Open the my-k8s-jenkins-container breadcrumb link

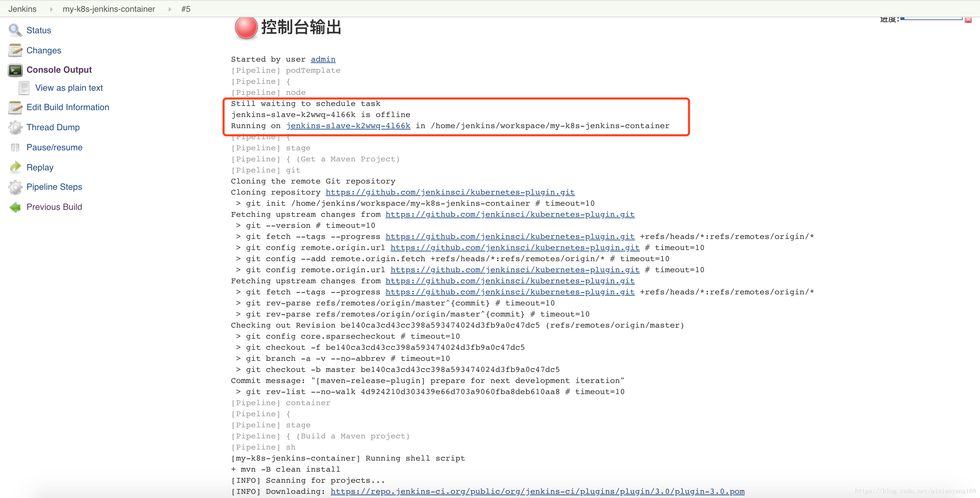(109, 9)
